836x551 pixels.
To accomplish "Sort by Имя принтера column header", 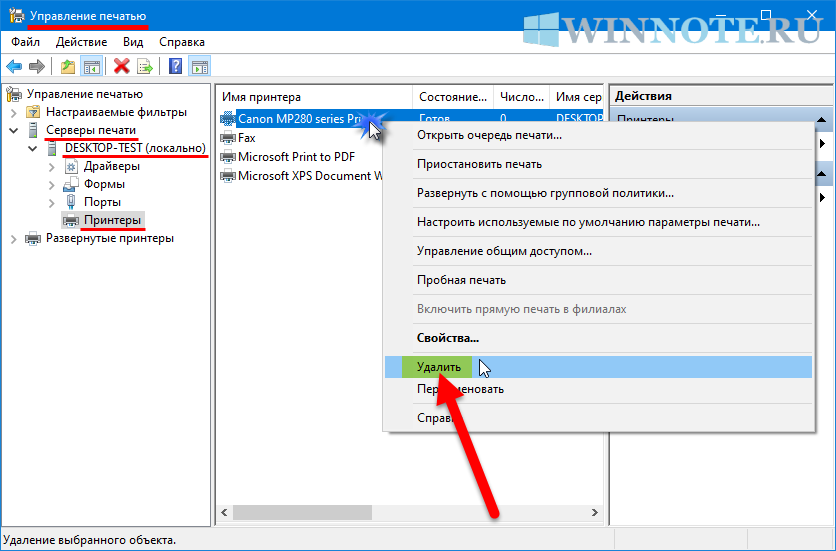I will pyautogui.click(x=315, y=97).
